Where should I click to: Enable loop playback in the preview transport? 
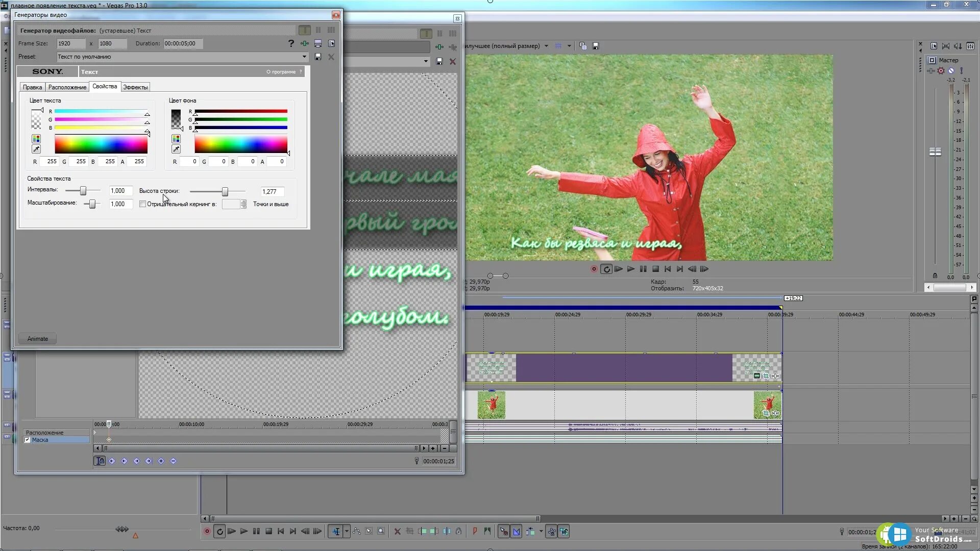pyautogui.click(x=606, y=269)
